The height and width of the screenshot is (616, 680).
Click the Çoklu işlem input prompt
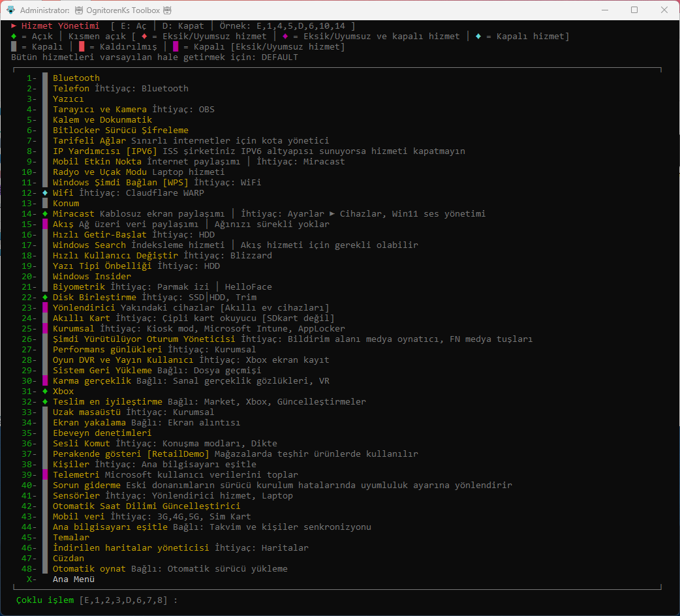point(97,600)
